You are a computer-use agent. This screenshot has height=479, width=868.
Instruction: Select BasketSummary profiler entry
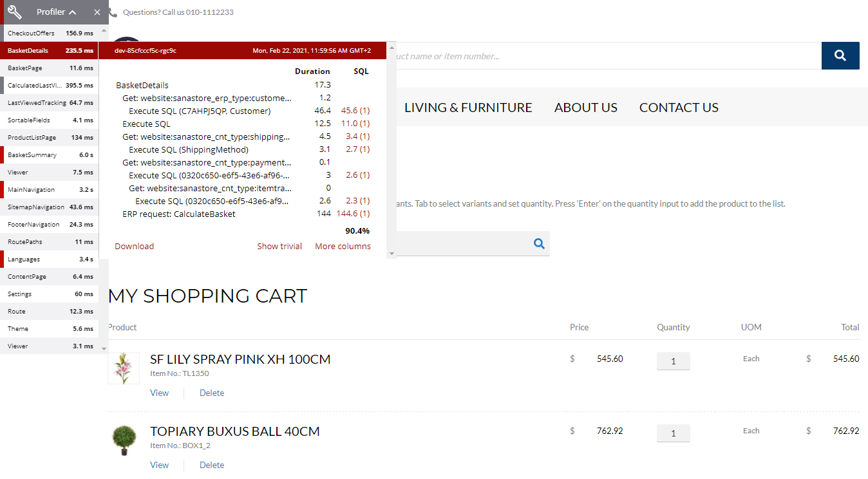pyautogui.click(x=50, y=155)
